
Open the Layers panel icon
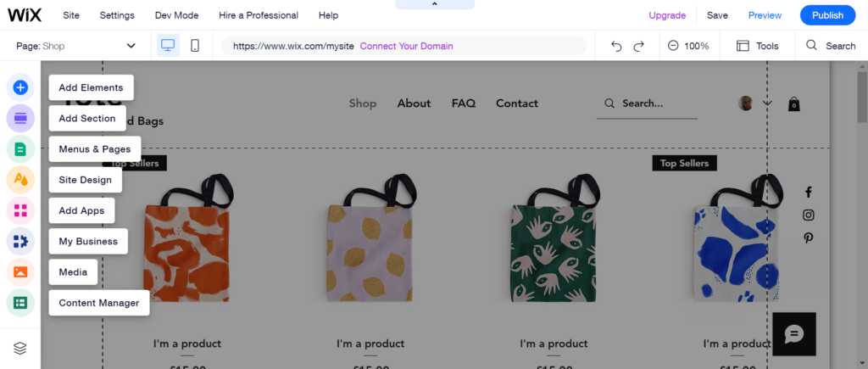point(20,348)
